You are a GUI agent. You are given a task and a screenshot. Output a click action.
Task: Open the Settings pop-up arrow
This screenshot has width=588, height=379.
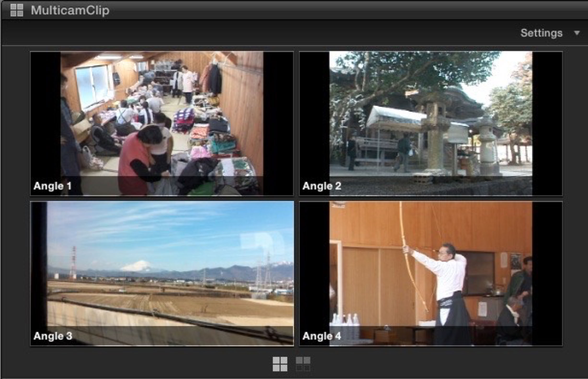point(577,33)
